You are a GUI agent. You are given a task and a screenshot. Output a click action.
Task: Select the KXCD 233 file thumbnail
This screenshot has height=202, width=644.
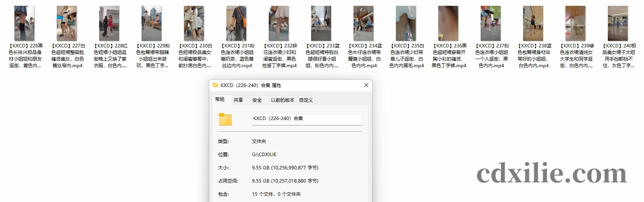point(321,23)
